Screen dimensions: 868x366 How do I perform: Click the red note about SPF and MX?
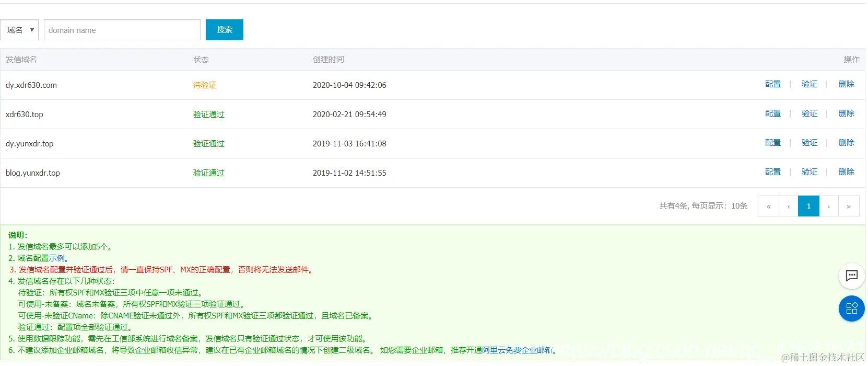click(162, 270)
